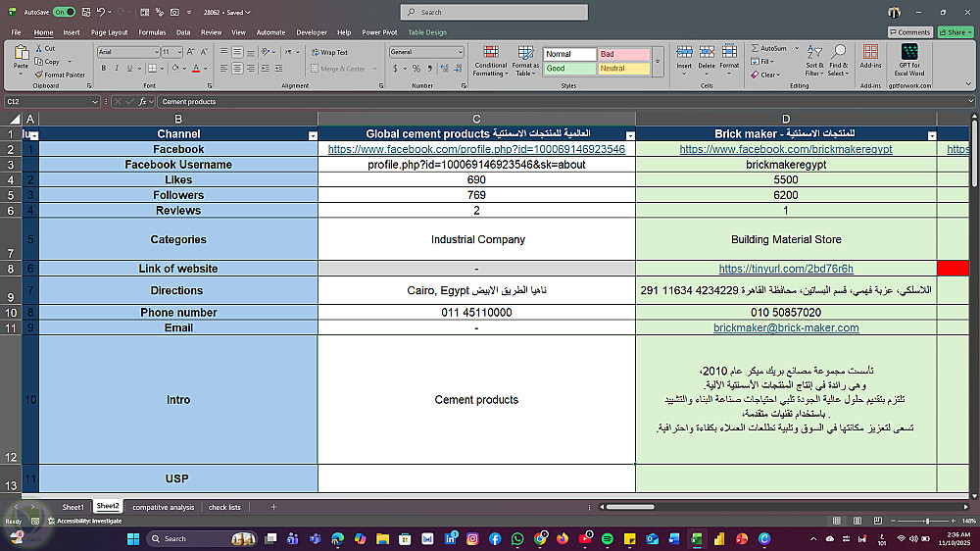Image resolution: width=980 pixels, height=551 pixels.
Task: Open Format as Table gallery
Action: click(525, 61)
